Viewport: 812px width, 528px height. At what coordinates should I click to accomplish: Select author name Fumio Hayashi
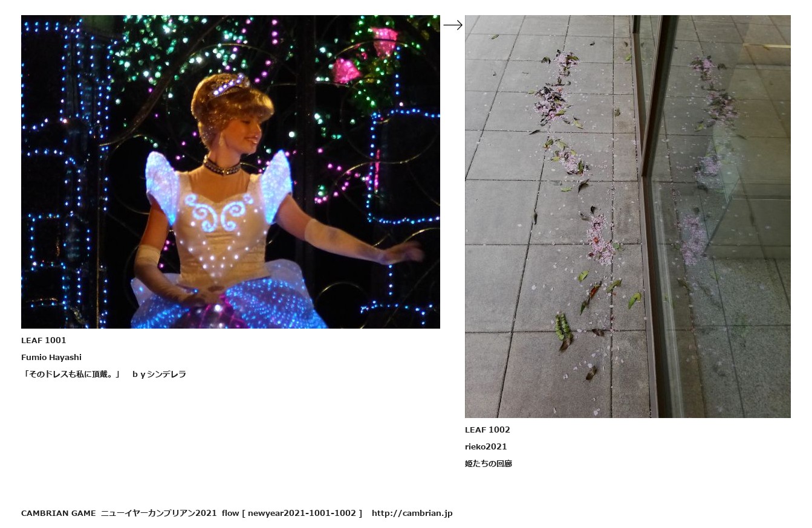tap(51, 357)
